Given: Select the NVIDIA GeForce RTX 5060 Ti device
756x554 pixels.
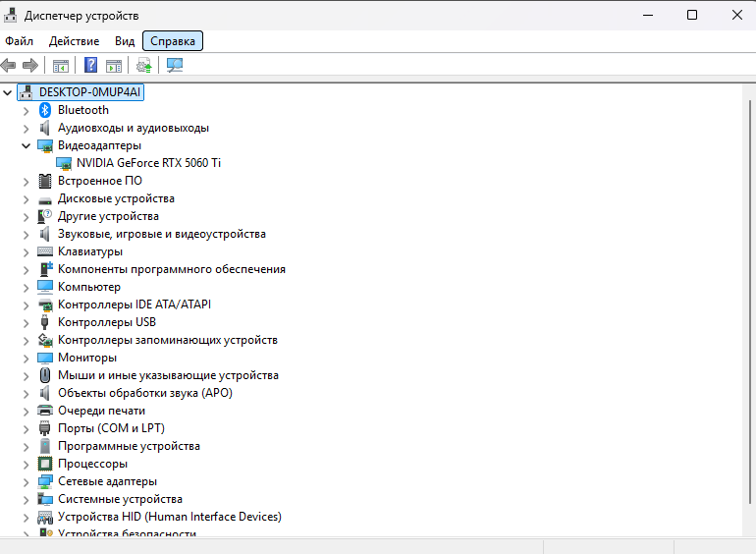Looking at the screenshot, I should (148, 163).
